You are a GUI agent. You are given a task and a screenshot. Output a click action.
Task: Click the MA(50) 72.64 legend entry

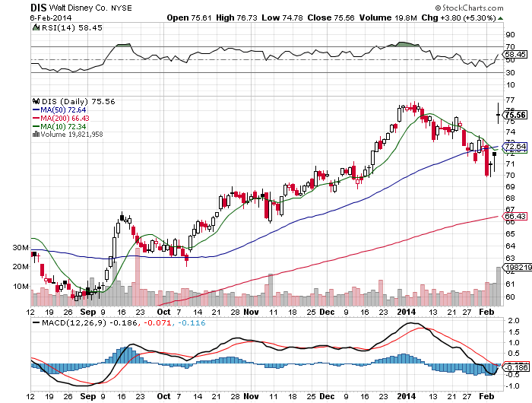(63, 110)
